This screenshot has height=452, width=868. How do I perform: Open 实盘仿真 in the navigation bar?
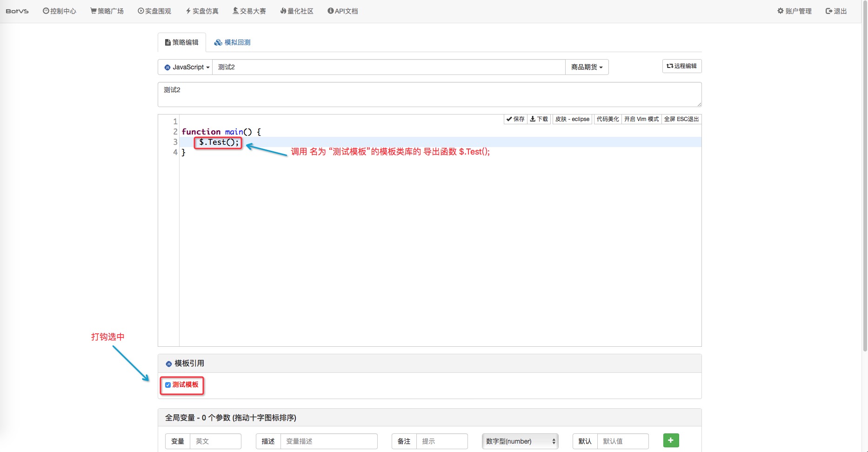202,11
